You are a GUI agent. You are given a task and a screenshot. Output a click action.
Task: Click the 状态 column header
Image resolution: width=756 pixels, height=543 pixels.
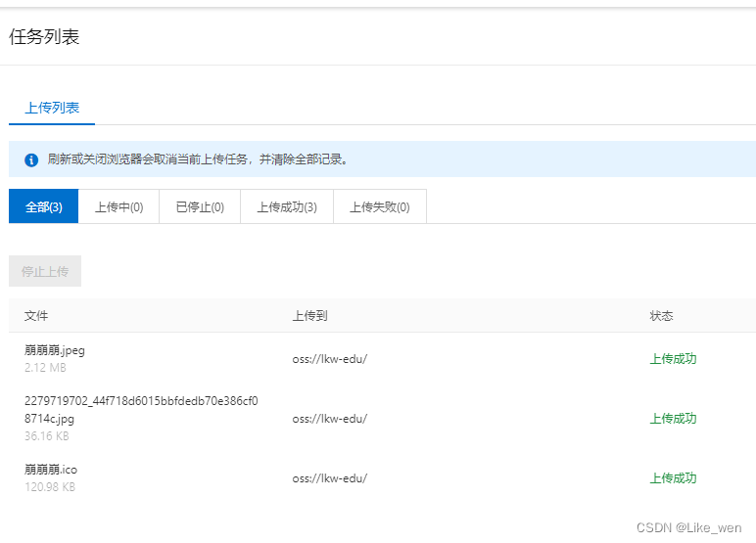pos(662,316)
